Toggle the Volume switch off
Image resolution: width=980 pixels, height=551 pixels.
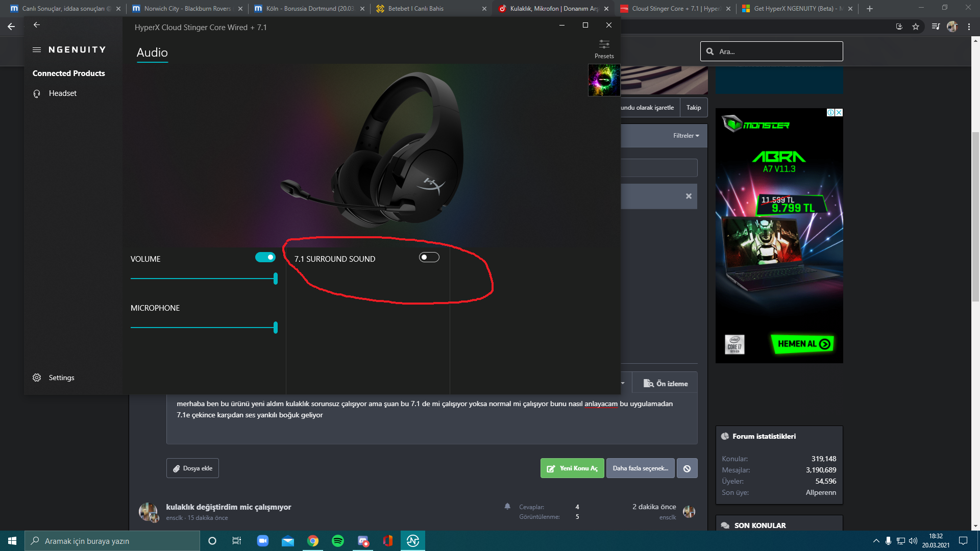265,258
